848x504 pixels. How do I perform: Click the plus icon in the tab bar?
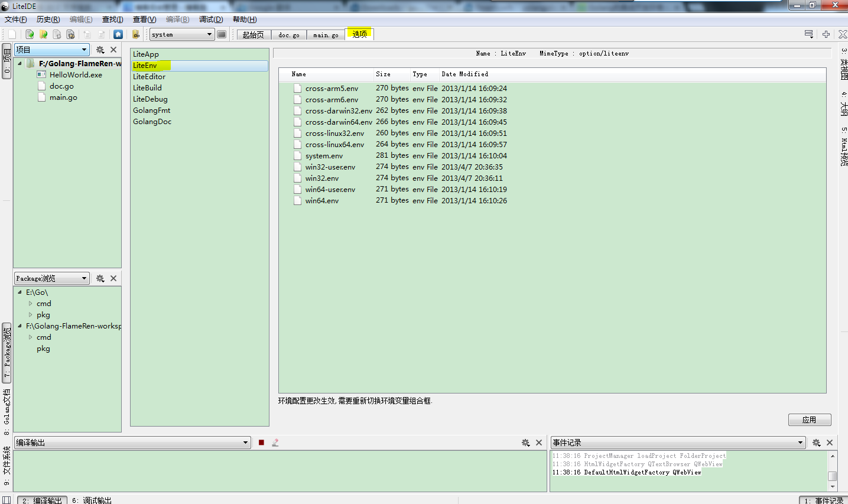click(x=826, y=34)
